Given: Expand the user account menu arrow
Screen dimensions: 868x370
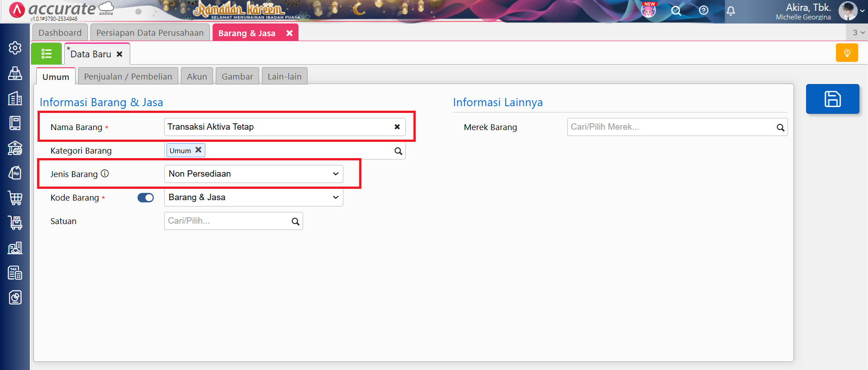Looking at the screenshot, I should (862, 11).
